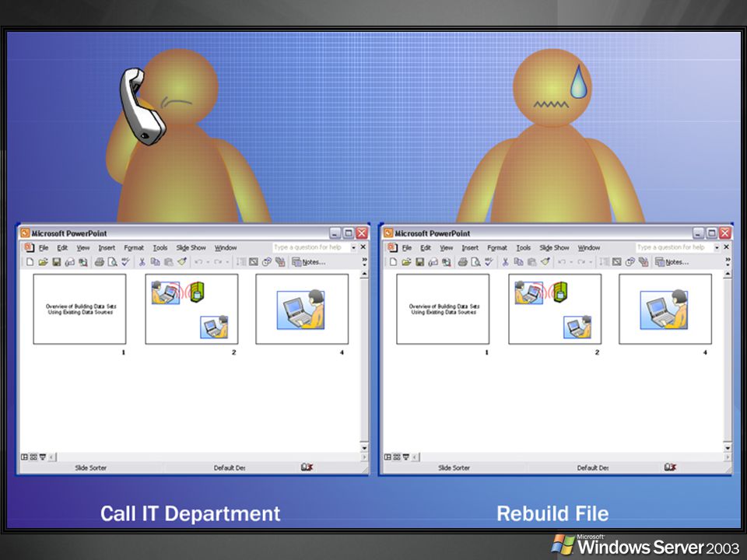This screenshot has width=747, height=560.
Task: Click scroll down arrow in left window scrollbar
Action: 364,448
